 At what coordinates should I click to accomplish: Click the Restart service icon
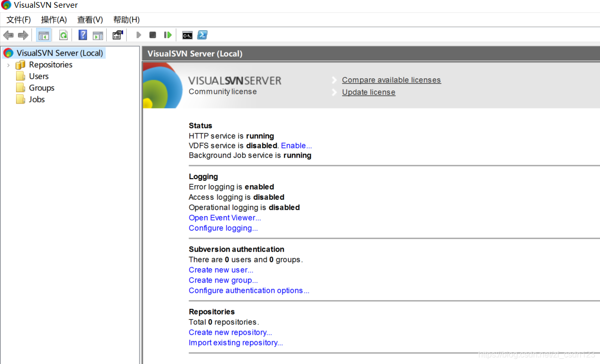coord(168,35)
